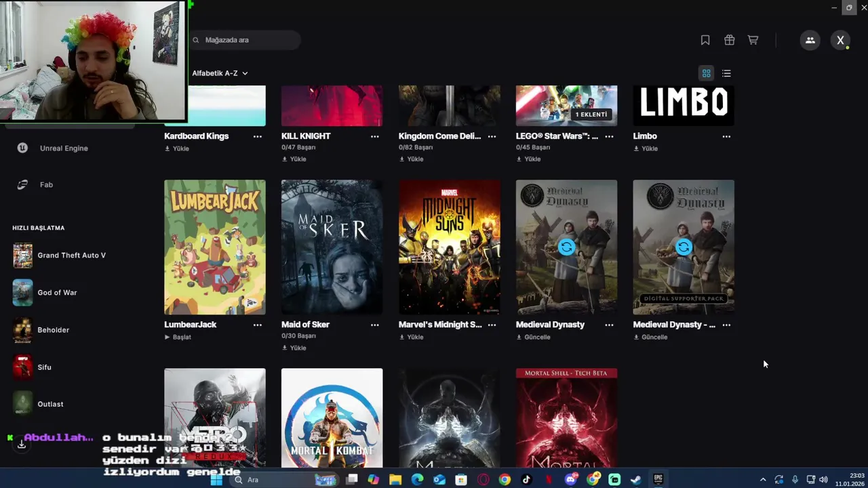The width and height of the screenshot is (868, 488).
Task: Open the Mortal Kombat 1 cover
Action: click(x=332, y=418)
